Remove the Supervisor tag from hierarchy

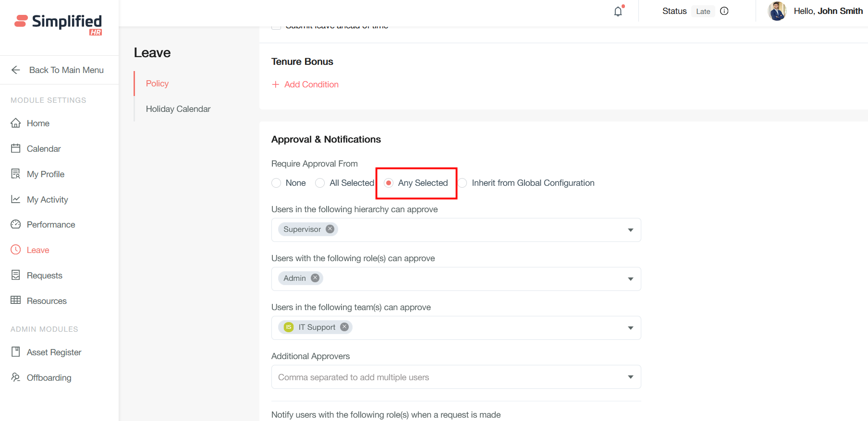[330, 229]
